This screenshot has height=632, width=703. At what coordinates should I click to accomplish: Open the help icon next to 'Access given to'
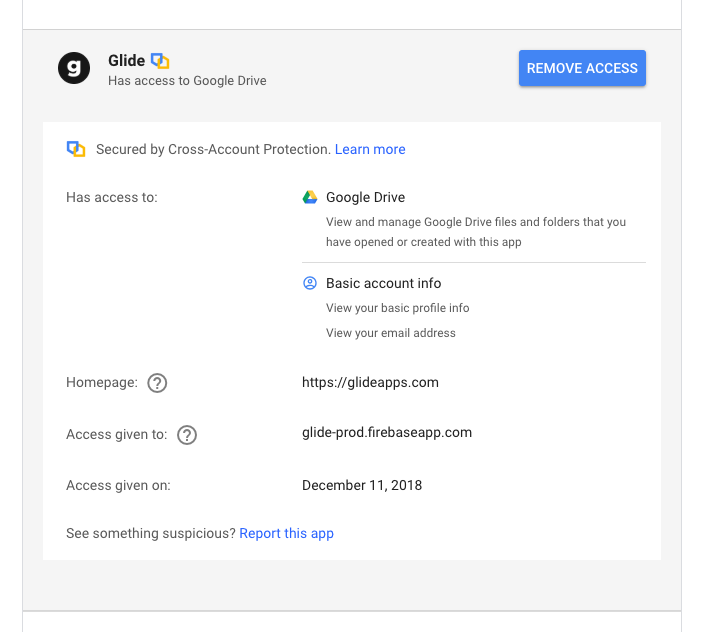click(187, 435)
